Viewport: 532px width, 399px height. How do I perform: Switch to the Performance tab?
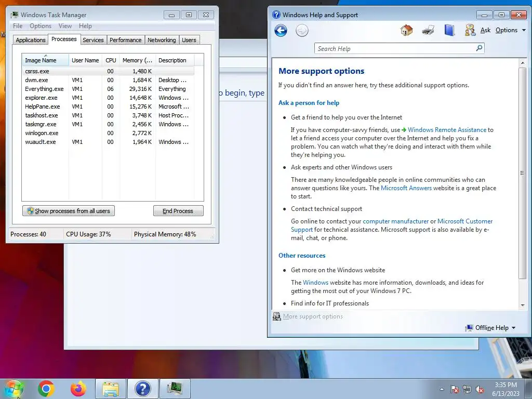(125, 40)
